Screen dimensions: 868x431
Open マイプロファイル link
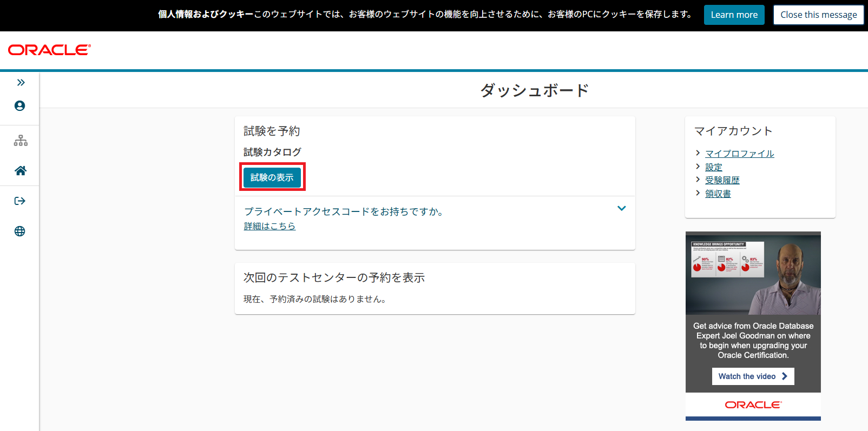[x=740, y=154]
